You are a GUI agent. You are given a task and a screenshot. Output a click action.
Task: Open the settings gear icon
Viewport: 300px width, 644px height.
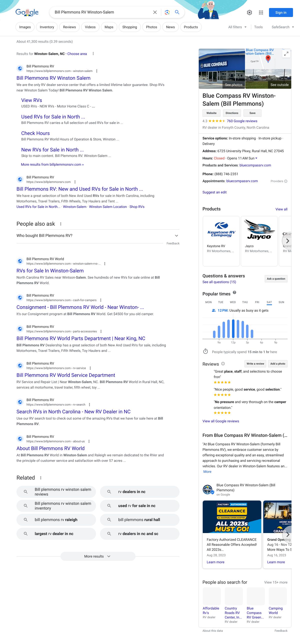coord(249,12)
